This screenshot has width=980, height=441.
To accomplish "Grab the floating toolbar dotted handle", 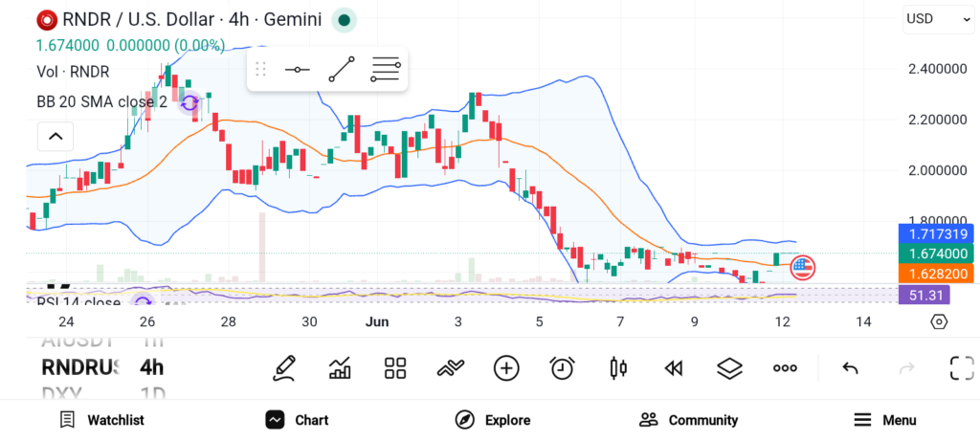I will tap(261, 69).
